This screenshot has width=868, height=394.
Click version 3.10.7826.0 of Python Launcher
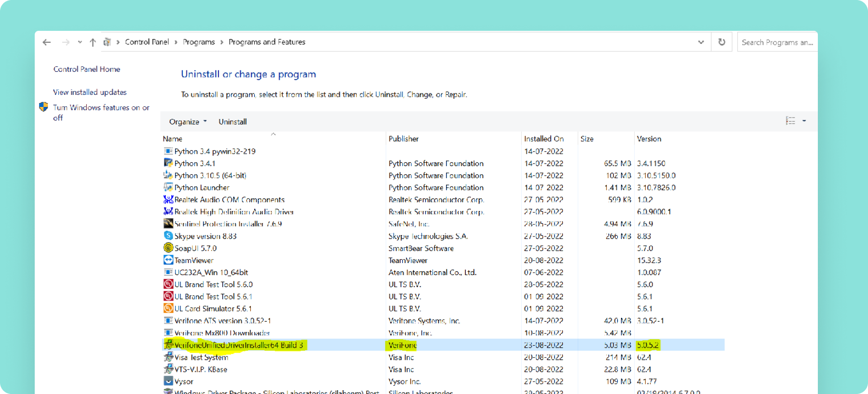tap(656, 188)
